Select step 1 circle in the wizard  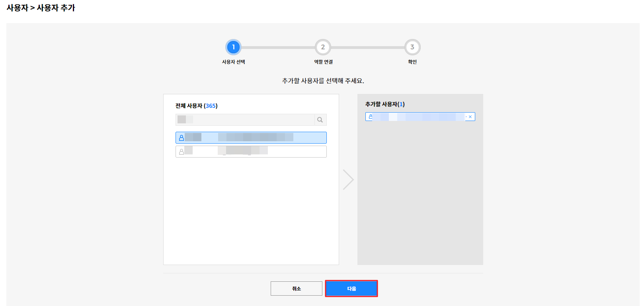click(x=233, y=47)
